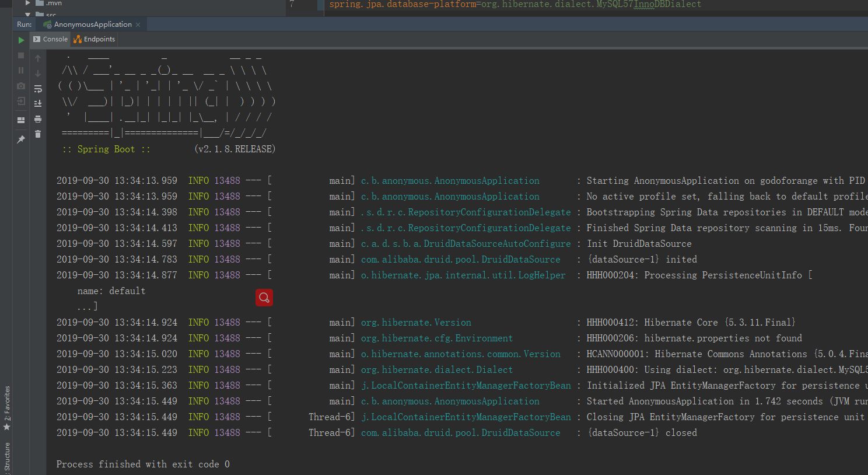Toggle Soft-Wrap in the console
Image resolution: width=868 pixels, height=475 pixels.
point(38,89)
